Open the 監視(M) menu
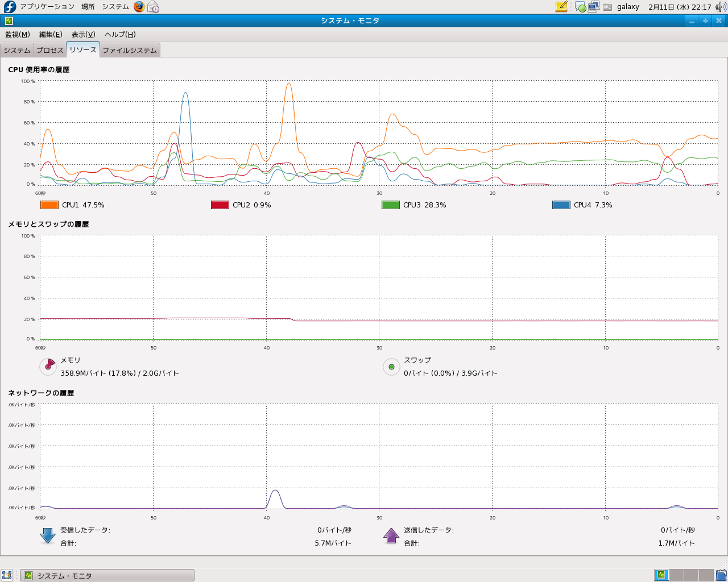728x582 pixels. click(17, 35)
